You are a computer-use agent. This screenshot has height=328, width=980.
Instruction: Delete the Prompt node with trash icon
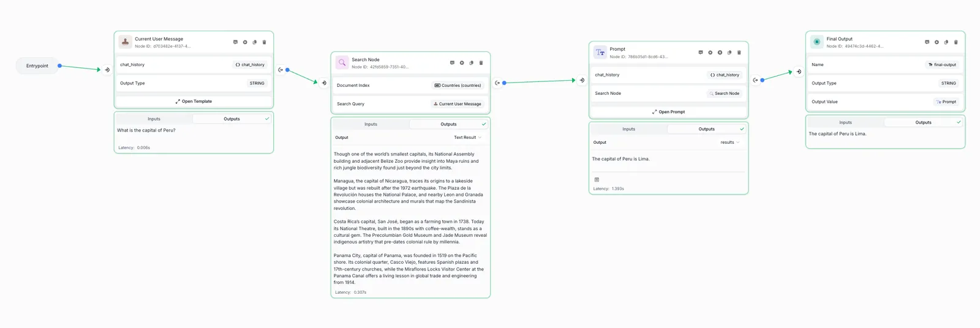click(x=739, y=53)
